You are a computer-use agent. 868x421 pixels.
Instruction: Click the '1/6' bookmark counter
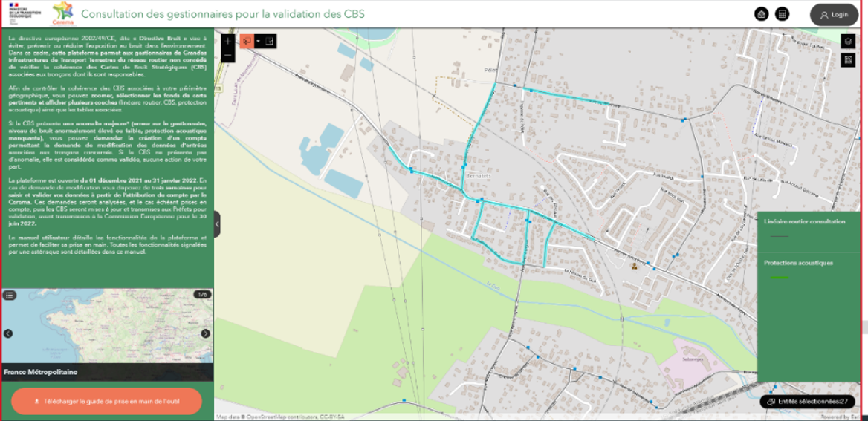tap(202, 295)
